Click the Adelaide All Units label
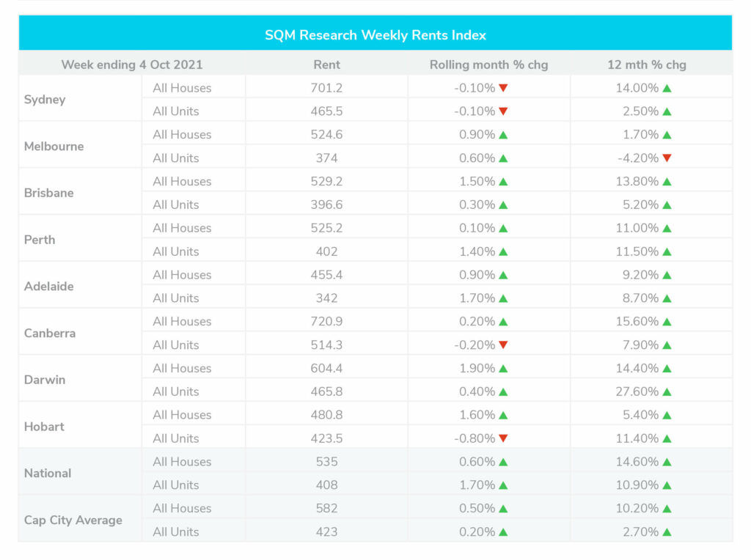751x560 pixels. [x=176, y=298]
